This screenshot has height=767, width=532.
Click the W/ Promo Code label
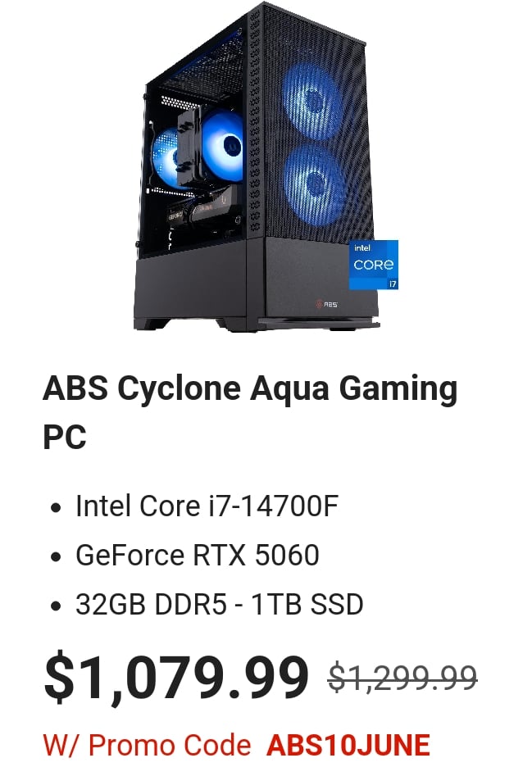pyautogui.click(x=147, y=745)
